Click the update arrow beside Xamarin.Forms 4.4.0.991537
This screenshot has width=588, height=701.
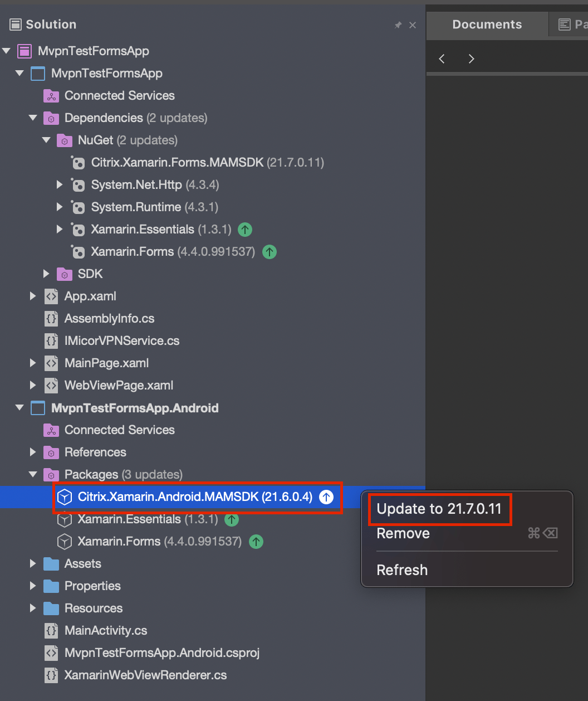click(269, 252)
